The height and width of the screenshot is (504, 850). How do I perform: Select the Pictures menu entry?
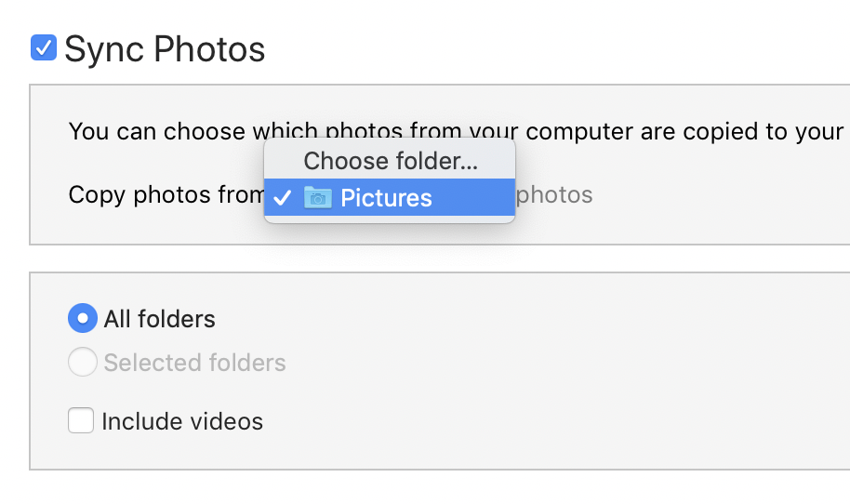tap(390, 197)
